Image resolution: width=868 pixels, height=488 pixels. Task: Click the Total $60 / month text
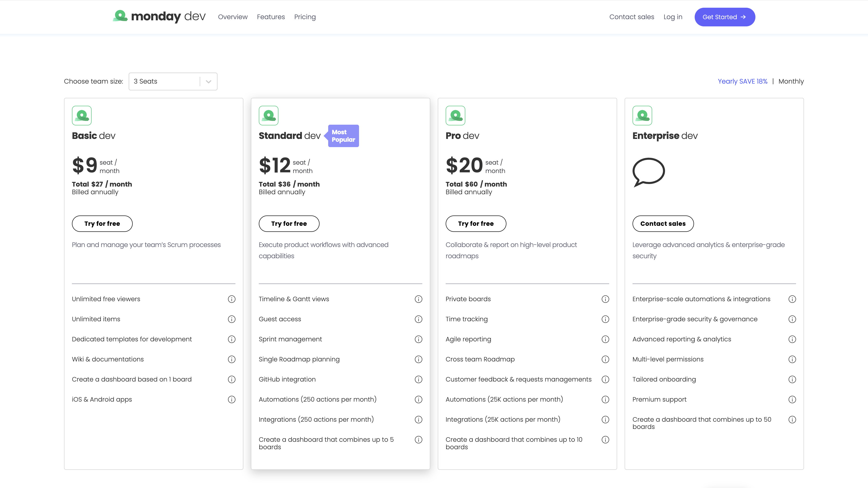point(476,184)
